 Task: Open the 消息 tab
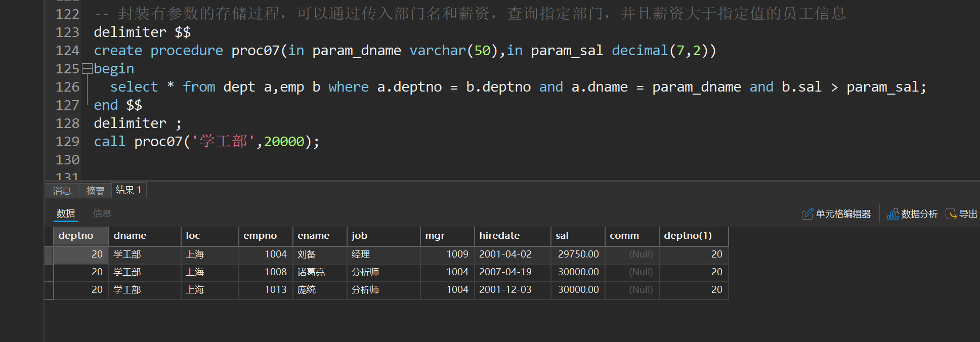click(x=62, y=191)
